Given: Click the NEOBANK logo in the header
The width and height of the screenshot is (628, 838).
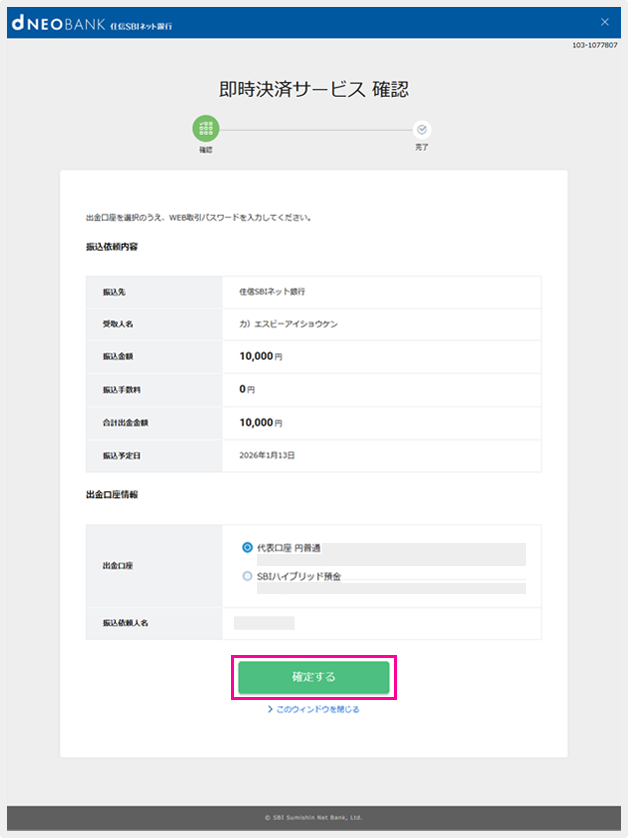Looking at the screenshot, I should pos(62,23).
